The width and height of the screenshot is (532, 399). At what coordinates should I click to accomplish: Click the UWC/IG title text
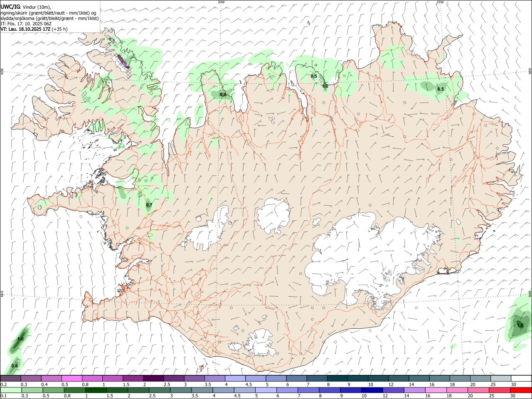(x=10, y=7)
